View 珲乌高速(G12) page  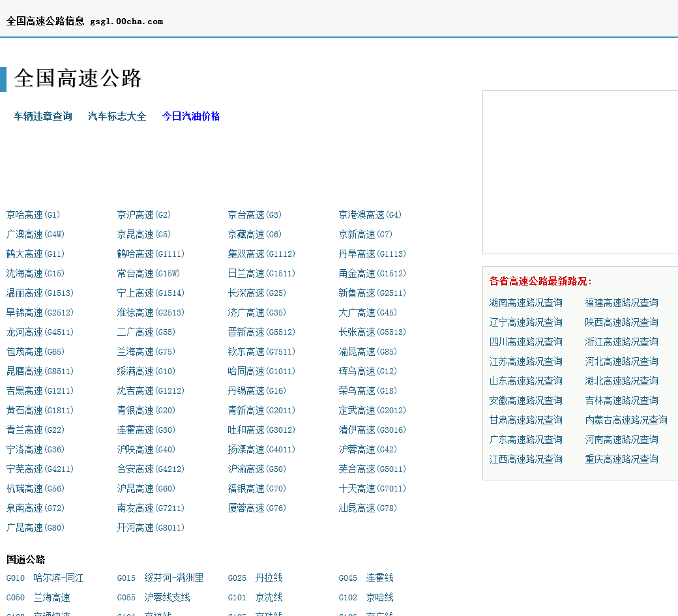click(368, 372)
